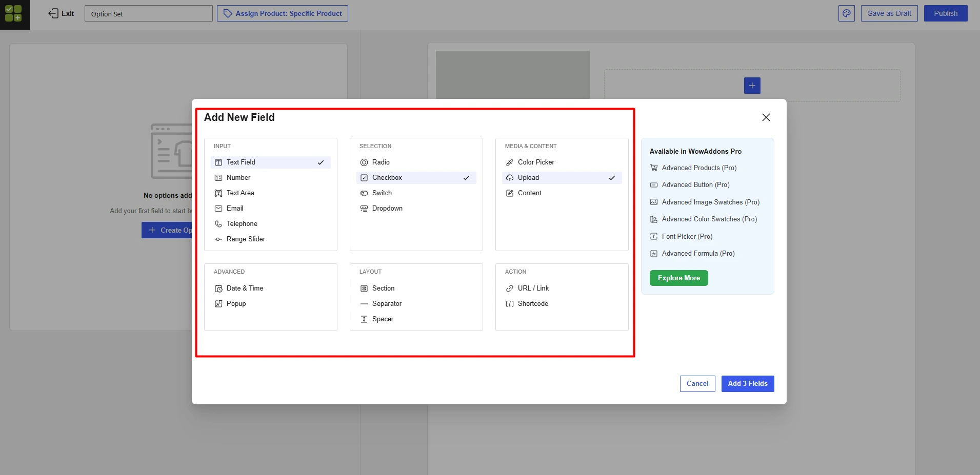
Task: Cancel the Add New Field dialog
Action: 697,384
